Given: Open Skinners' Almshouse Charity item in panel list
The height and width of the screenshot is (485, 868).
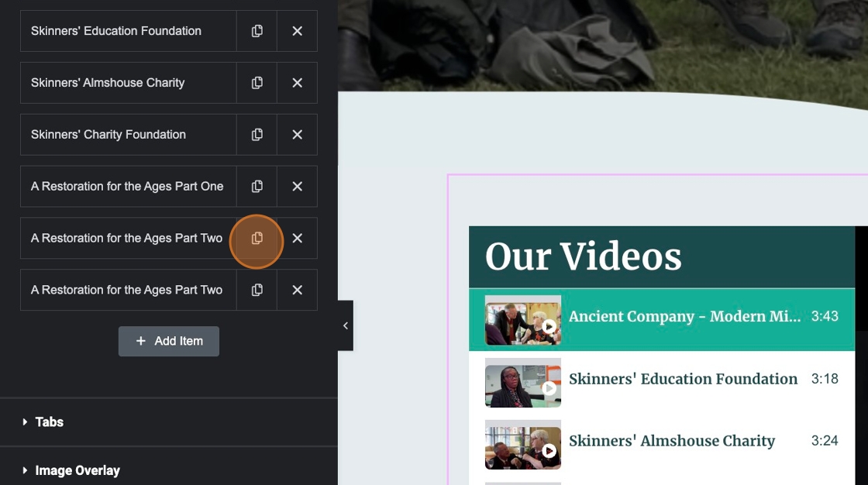Looking at the screenshot, I should tap(129, 83).
